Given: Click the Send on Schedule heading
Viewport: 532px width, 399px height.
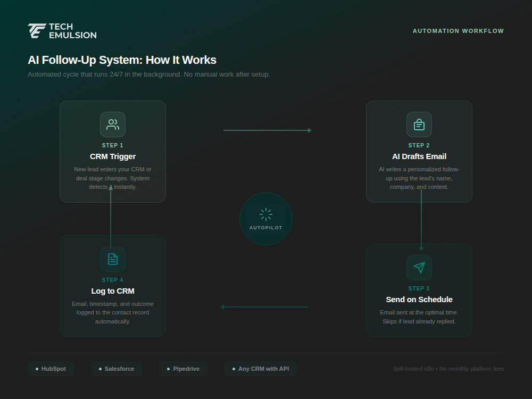Looking at the screenshot, I should pyautogui.click(x=419, y=300).
